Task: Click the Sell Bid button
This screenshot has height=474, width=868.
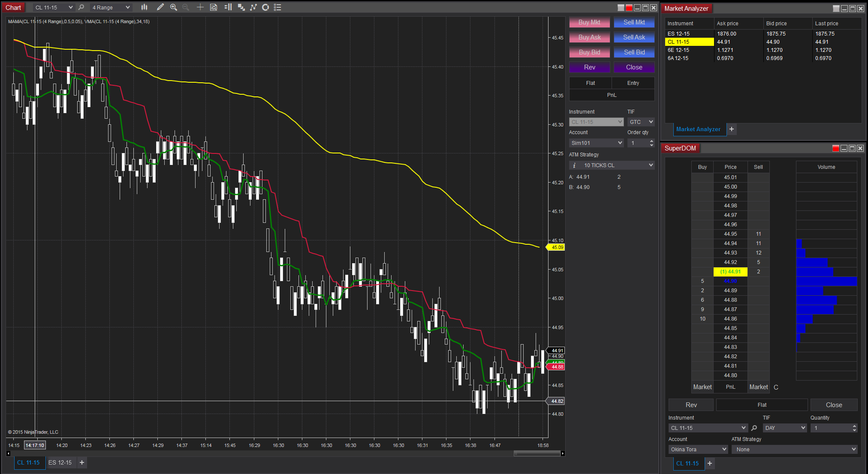Action: [634, 52]
